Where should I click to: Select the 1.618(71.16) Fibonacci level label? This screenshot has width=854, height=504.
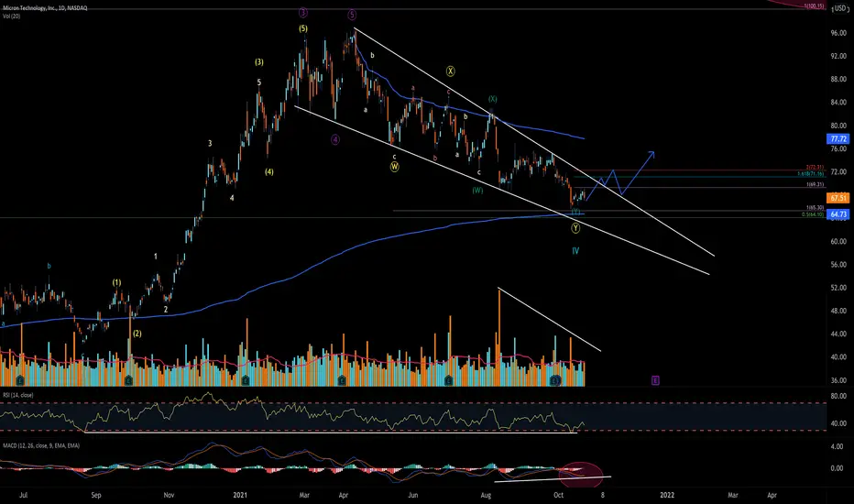[810, 174]
